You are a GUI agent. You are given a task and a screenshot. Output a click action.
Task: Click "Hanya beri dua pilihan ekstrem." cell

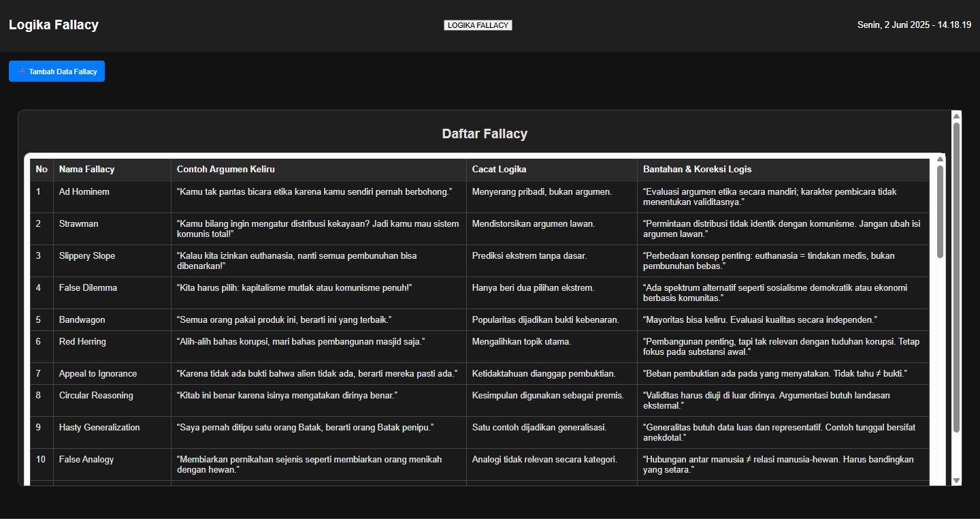pos(552,293)
